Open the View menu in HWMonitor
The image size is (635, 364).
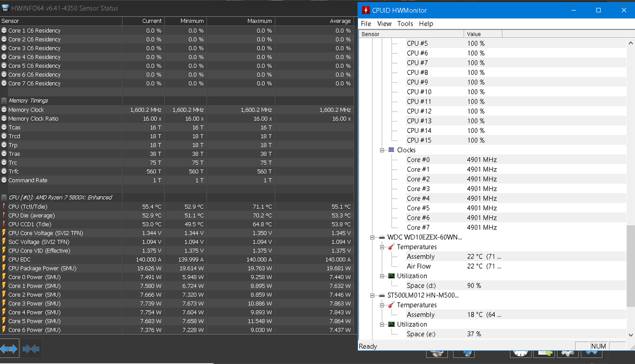click(384, 23)
